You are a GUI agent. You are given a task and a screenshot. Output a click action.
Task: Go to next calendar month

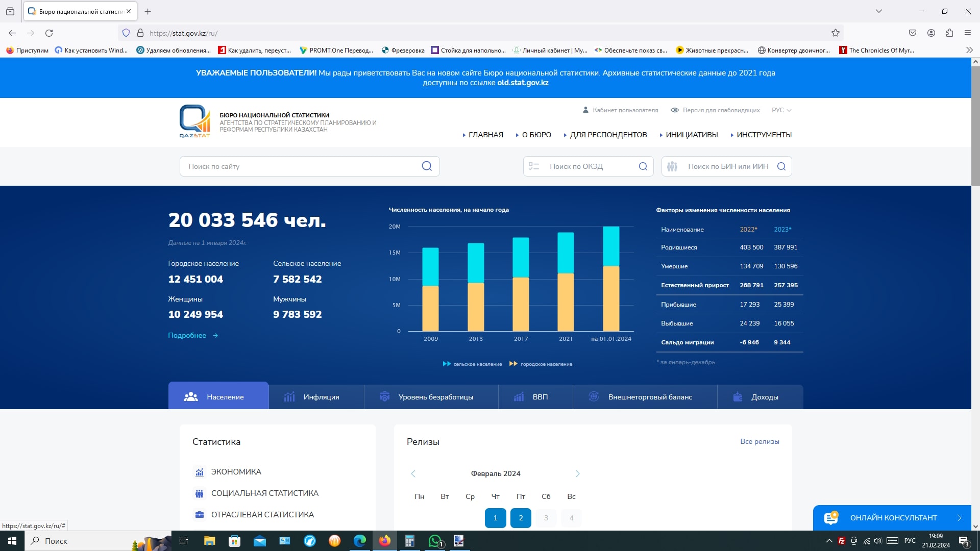click(x=577, y=473)
